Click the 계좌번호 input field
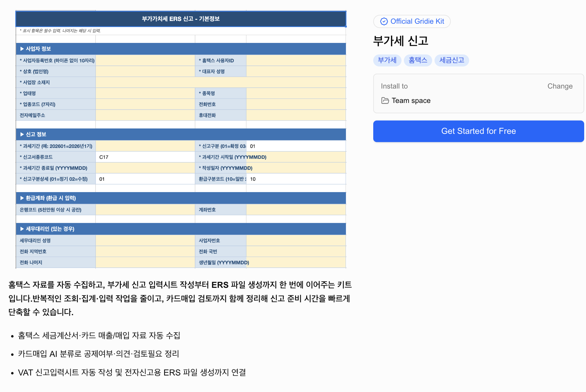The height and width of the screenshot is (392, 586). 296,210
